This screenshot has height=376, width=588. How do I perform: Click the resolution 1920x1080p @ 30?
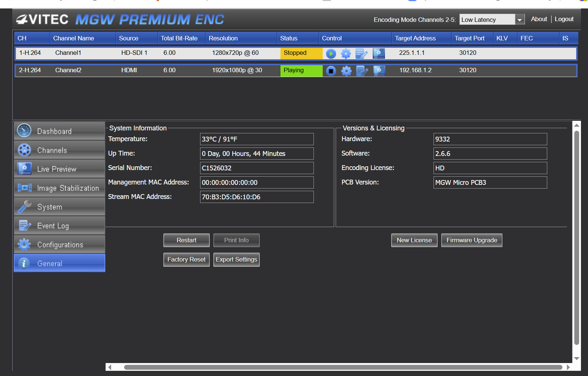(x=237, y=70)
